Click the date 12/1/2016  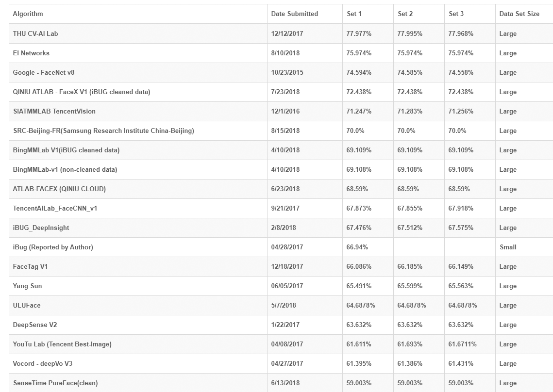tap(285, 111)
